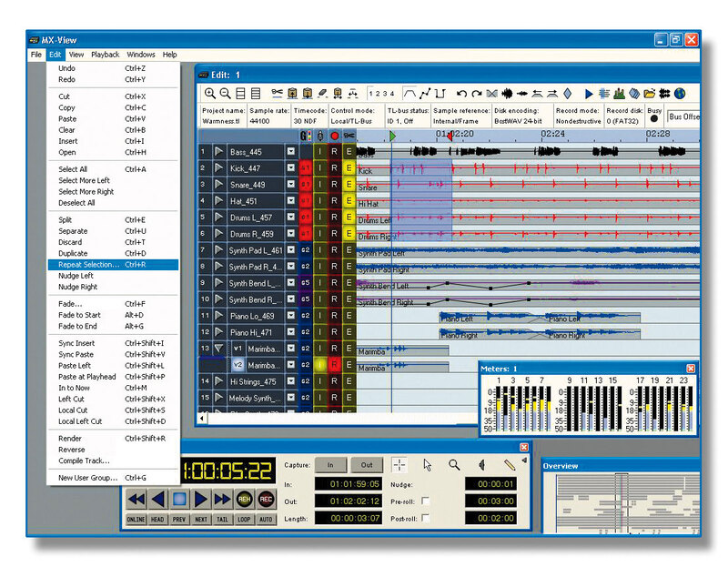Toggle record arm R on Hi Strings_475 track
Viewport: 728px width, 567px height.
334,381
